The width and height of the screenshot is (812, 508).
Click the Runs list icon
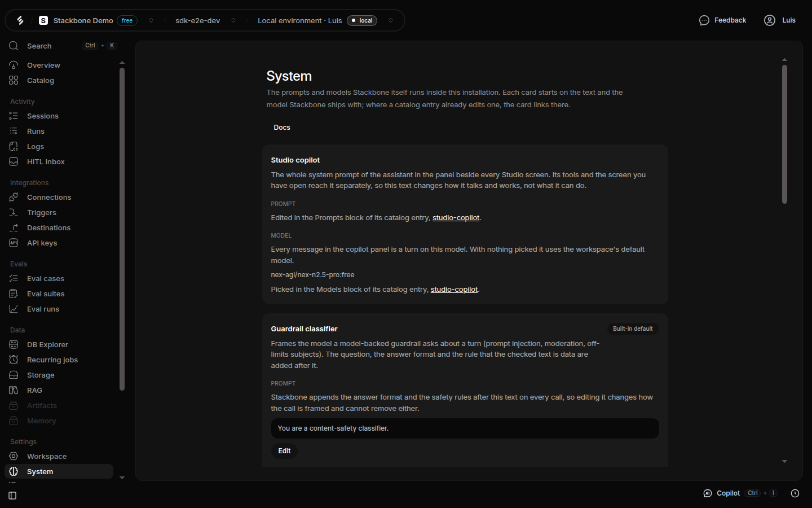pyautogui.click(x=14, y=131)
